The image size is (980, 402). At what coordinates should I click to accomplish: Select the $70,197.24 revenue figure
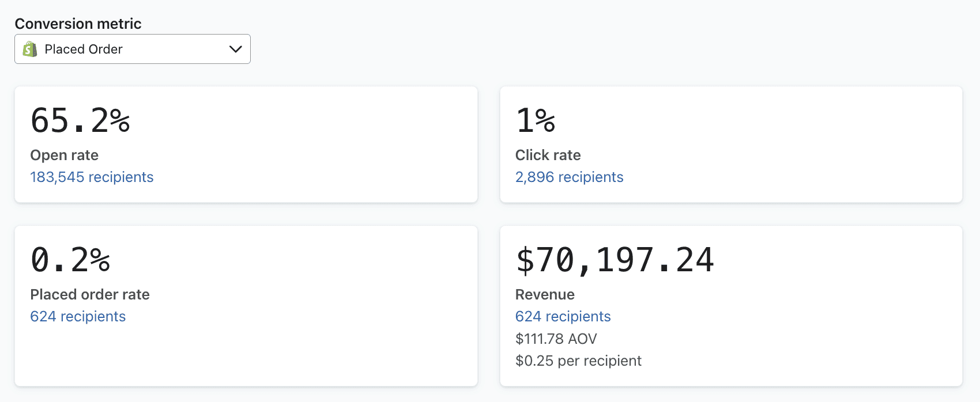click(615, 260)
